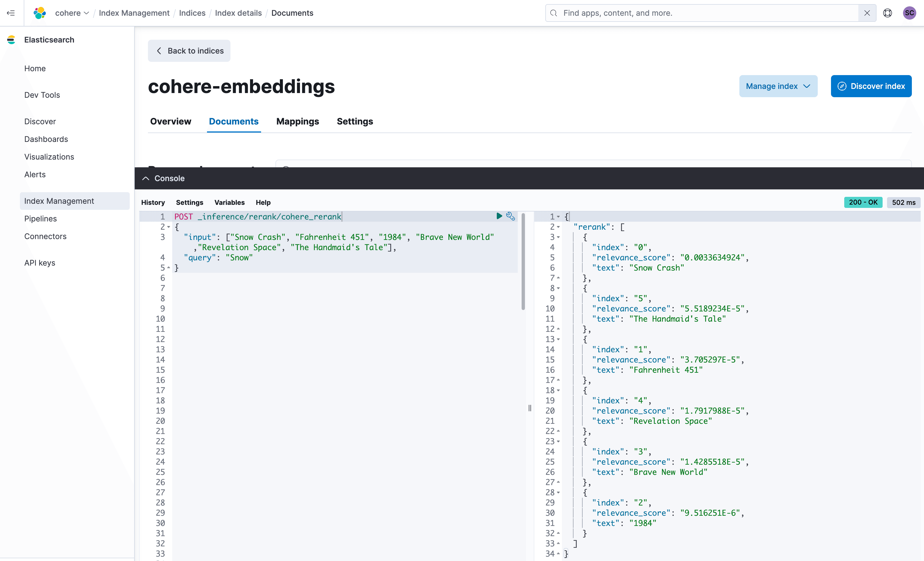Click fold arrow at request line 5
The width and height of the screenshot is (924, 561).
(169, 268)
